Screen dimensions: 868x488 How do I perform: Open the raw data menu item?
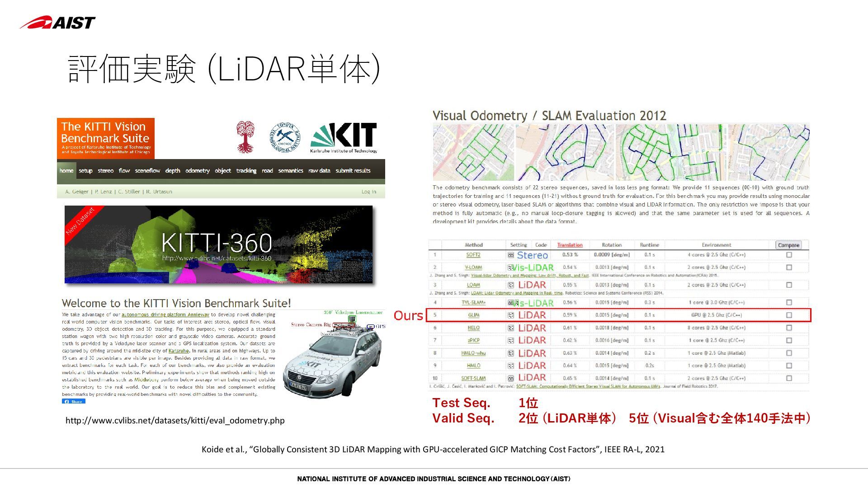[x=319, y=171]
